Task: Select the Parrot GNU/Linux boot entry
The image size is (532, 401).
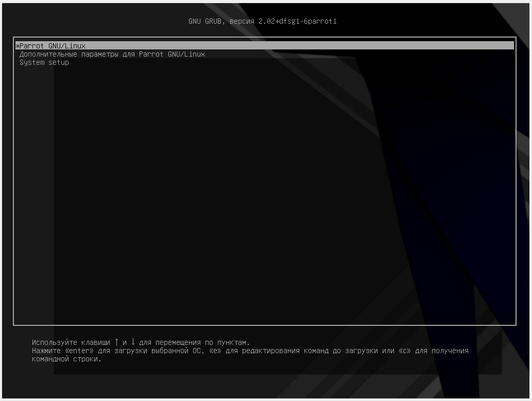Action: pyautogui.click(x=265, y=46)
